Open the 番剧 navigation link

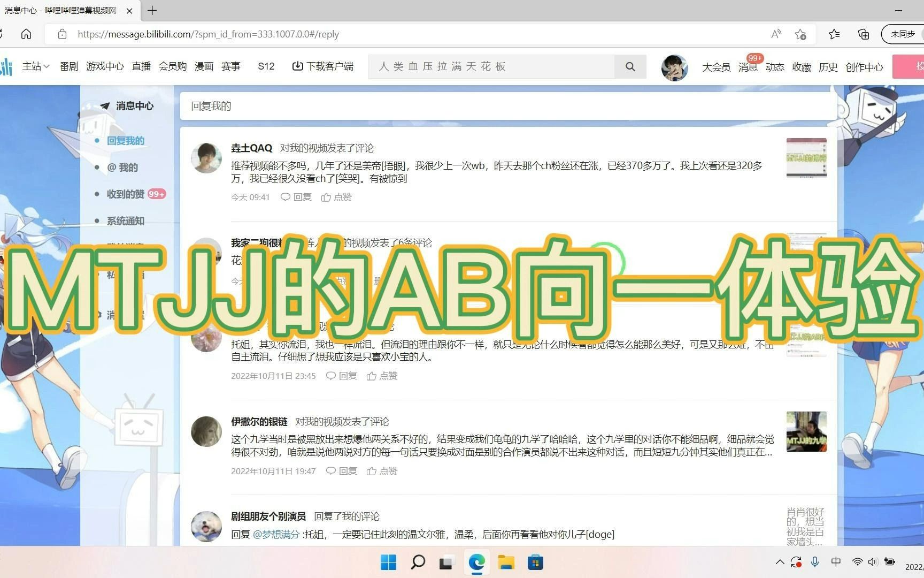69,66
